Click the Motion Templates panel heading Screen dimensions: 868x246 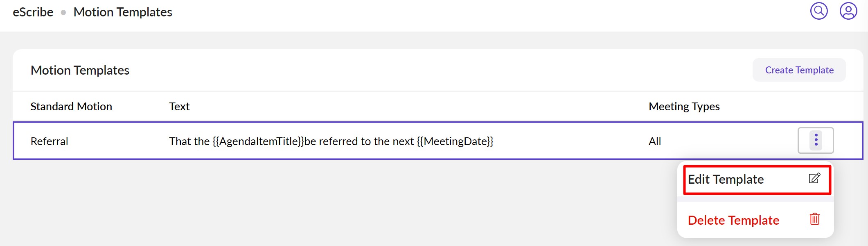(80, 71)
